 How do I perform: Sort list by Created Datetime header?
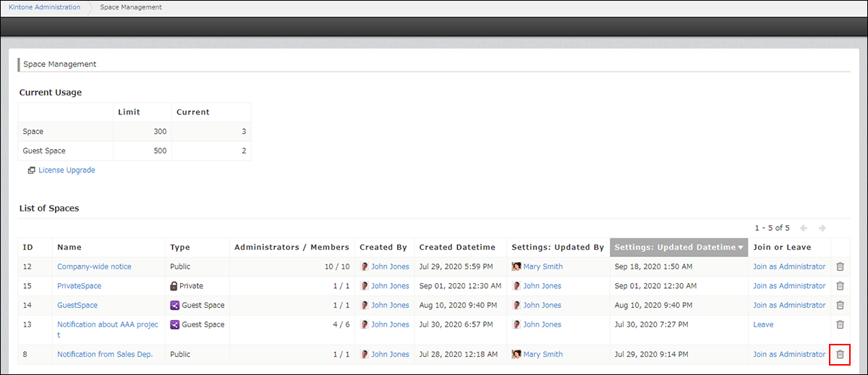click(459, 247)
